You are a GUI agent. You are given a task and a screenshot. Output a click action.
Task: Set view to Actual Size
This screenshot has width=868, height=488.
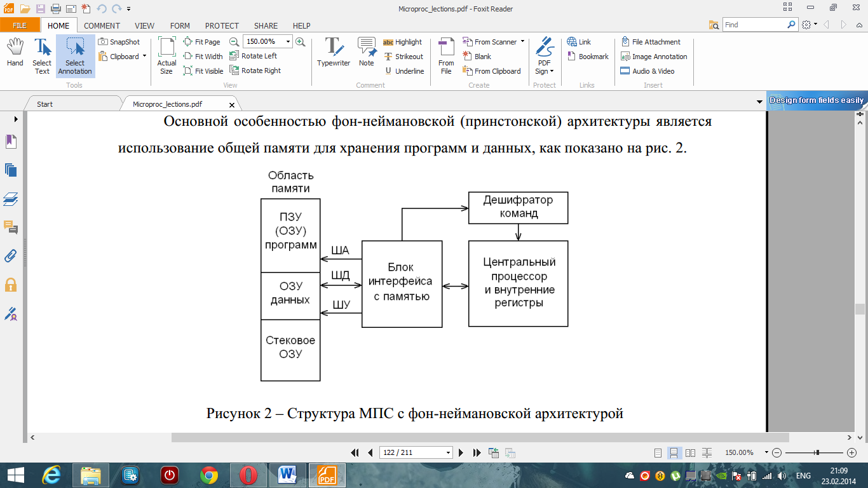[x=167, y=56]
